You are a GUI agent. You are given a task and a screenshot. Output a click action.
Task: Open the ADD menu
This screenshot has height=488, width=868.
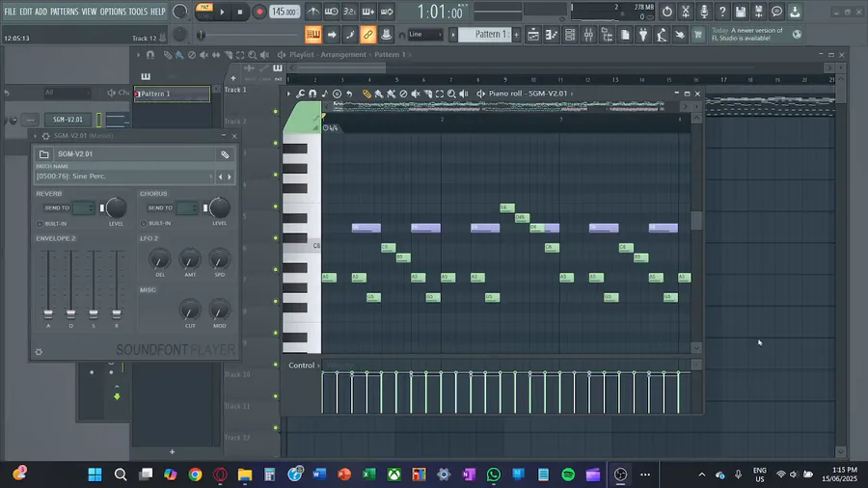(41, 12)
